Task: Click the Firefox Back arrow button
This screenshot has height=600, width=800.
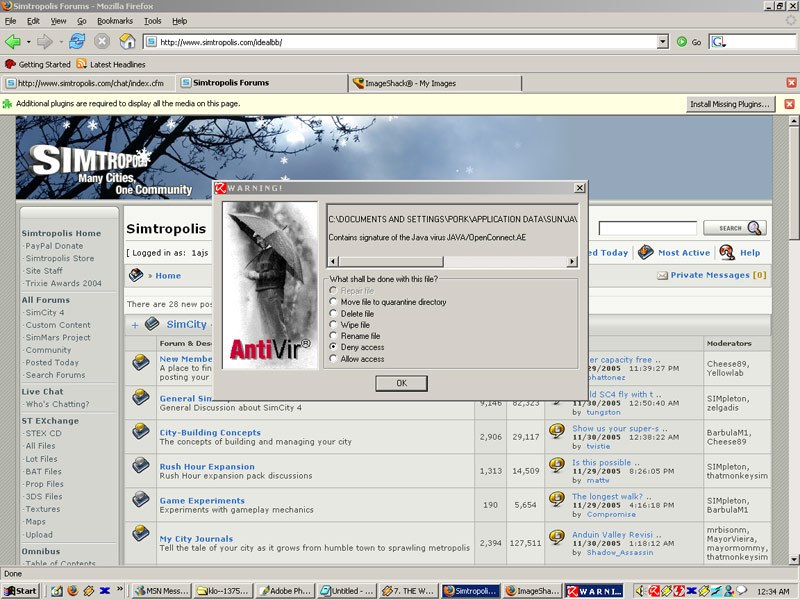Action: point(13,41)
